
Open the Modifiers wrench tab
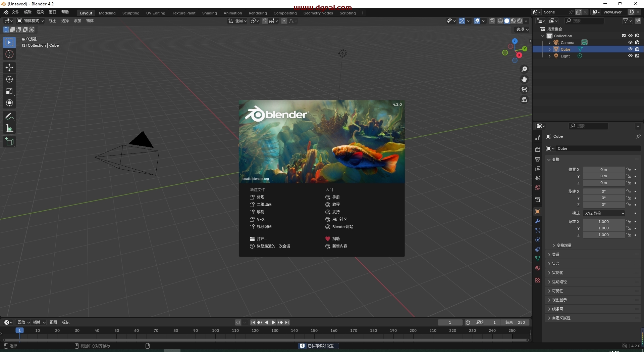tap(538, 221)
